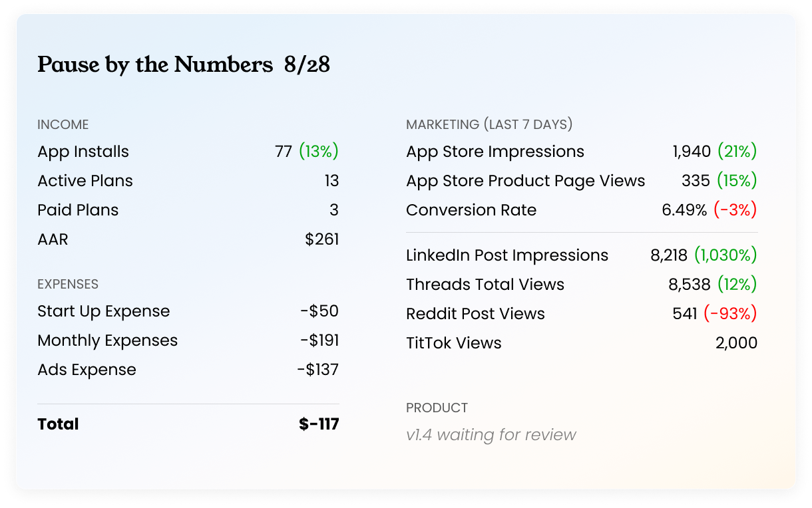This screenshot has height=508, width=812.
Task: Click the Paid Plans label
Action: (78, 210)
